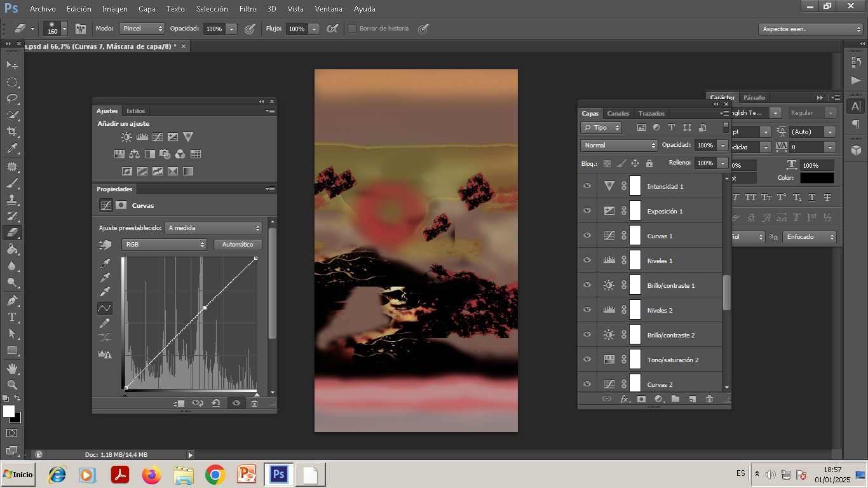The image size is (868, 488).
Task: Select the Move tool
Action: tap(12, 65)
